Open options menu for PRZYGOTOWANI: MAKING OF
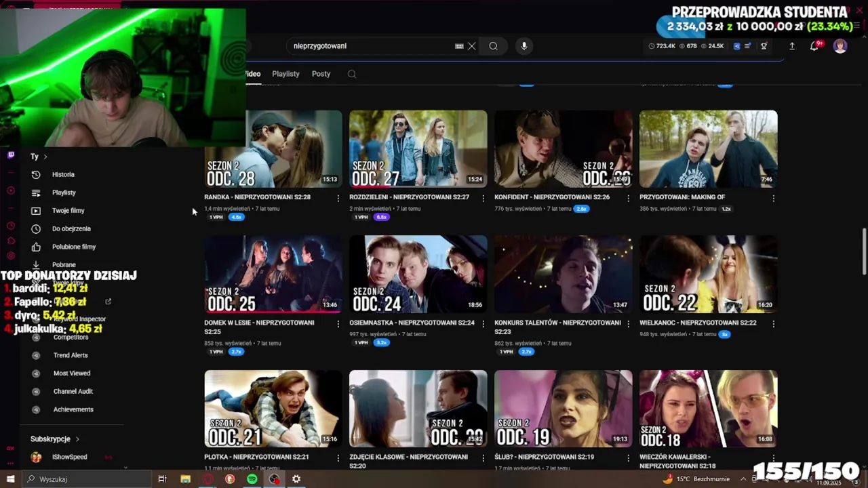This screenshot has height=488, width=868. [773, 198]
